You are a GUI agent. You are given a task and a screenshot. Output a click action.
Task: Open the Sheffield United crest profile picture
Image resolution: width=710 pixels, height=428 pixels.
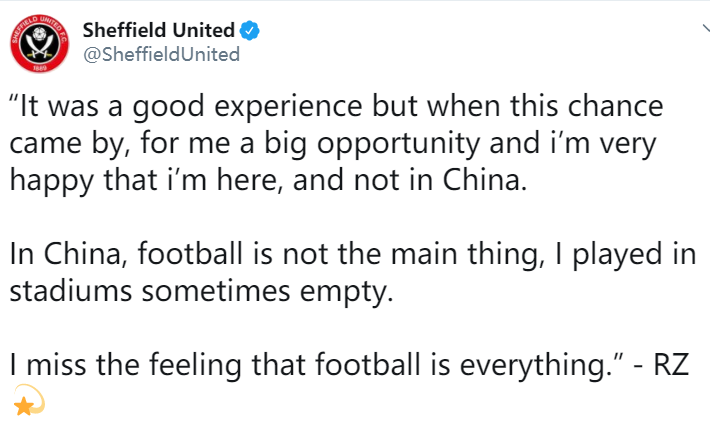[x=39, y=43]
